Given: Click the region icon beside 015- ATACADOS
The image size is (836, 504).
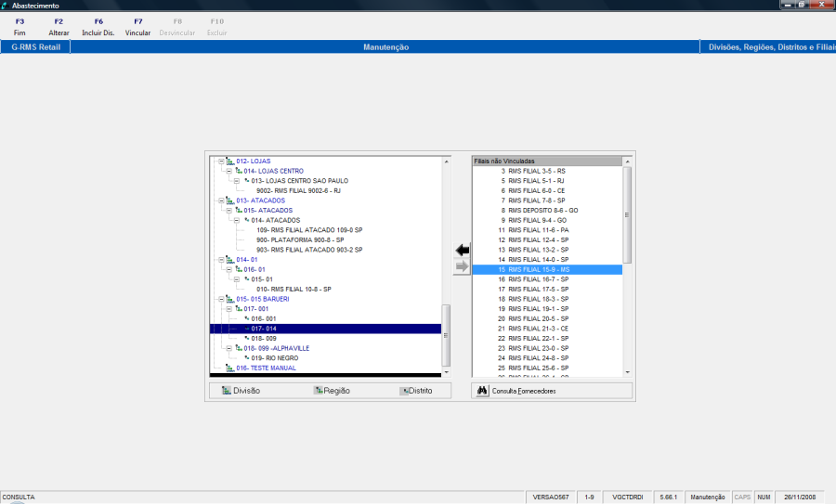Looking at the screenshot, I should pyautogui.click(x=239, y=211).
